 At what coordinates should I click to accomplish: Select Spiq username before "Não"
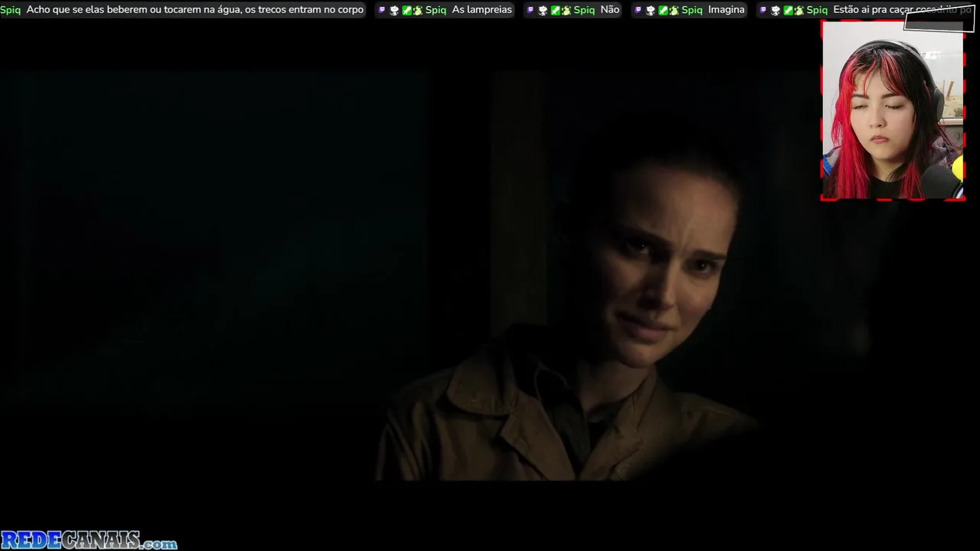tap(584, 10)
